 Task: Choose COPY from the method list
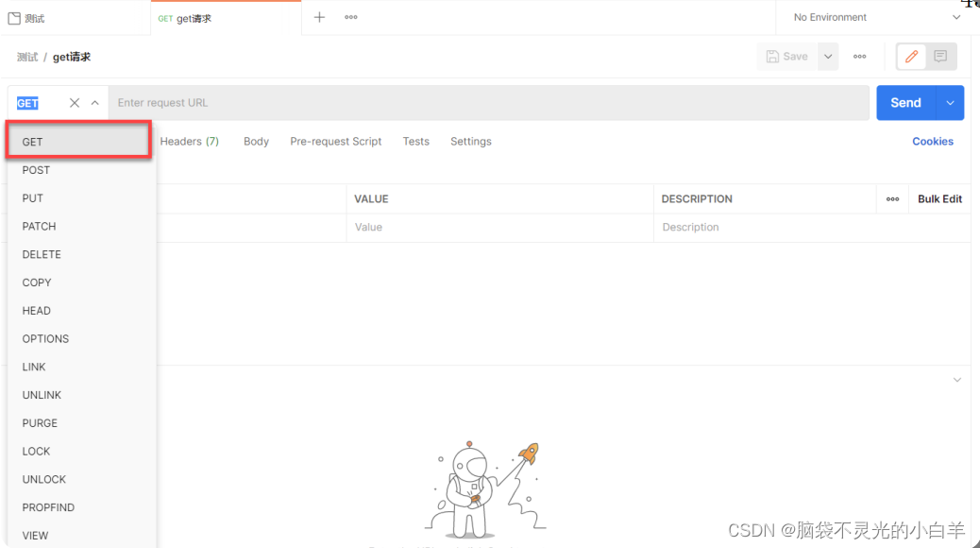coord(81,283)
